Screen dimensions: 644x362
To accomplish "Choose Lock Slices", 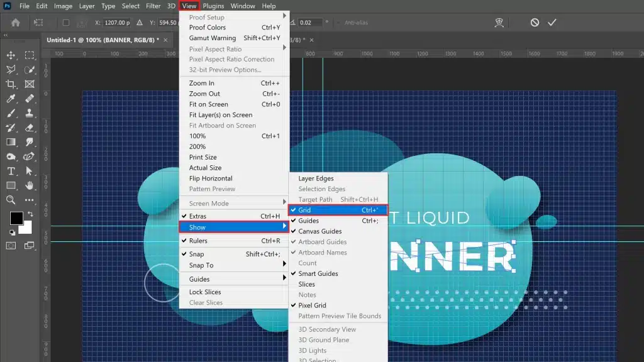I will 234,292.
